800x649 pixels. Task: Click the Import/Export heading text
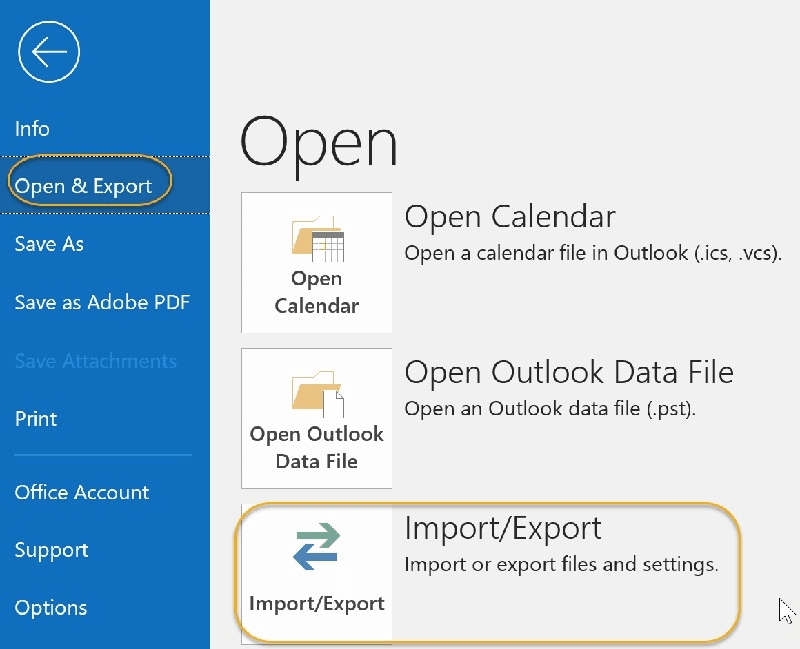(x=503, y=528)
